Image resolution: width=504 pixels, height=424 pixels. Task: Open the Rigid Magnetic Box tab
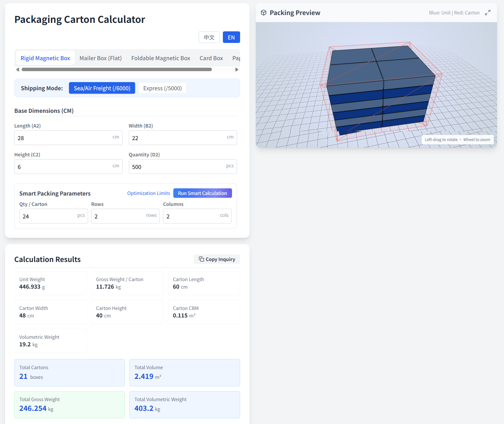[45, 58]
